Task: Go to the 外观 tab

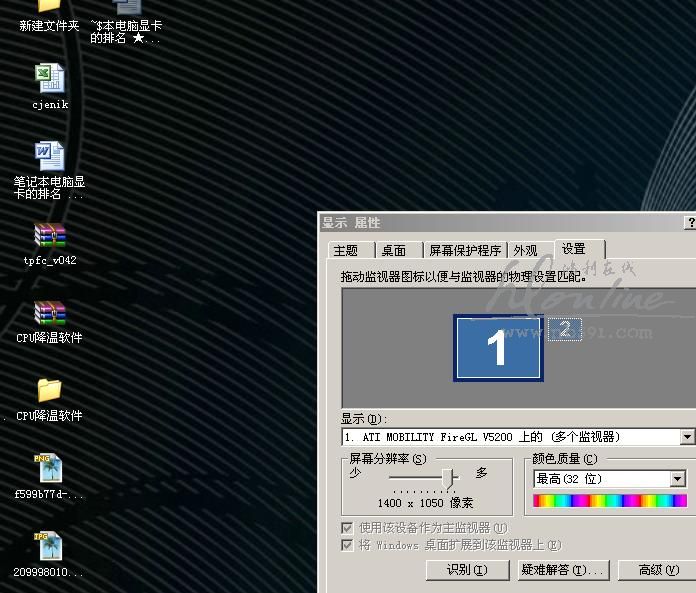Action: (x=525, y=251)
